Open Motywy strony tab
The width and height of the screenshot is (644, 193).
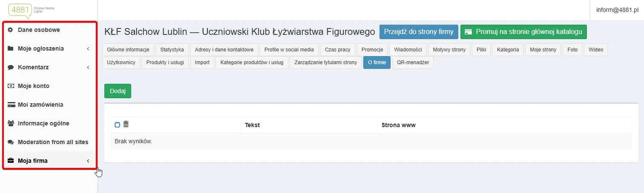[449, 50]
